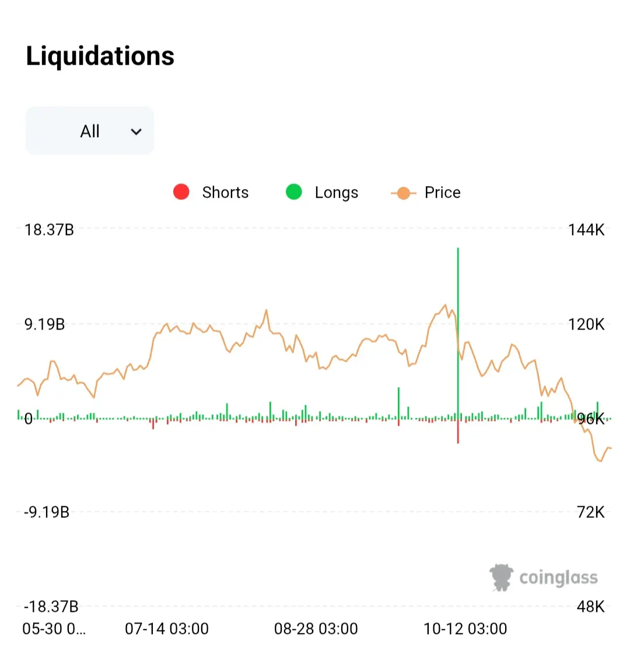Image resolution: width=630 pixels, height=672 pixels.
Task: Click the 72K price axis label
Action: coord(590,512)
